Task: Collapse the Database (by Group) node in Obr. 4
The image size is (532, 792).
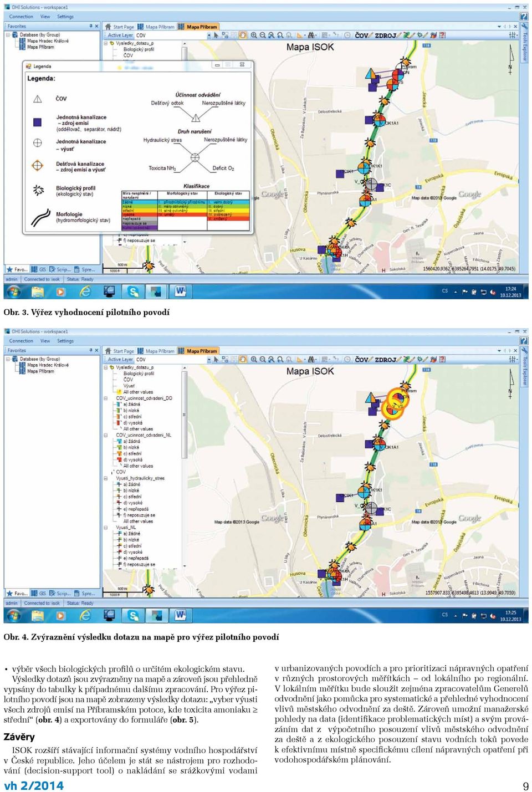Action: (x=8, y=359)
